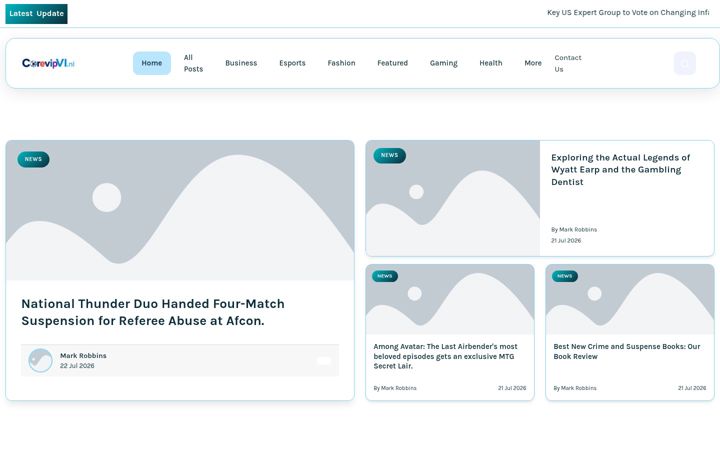720x450 pixels.
Task: Click the CorevipVI.nl site logo
Action: tap(48, 63)
